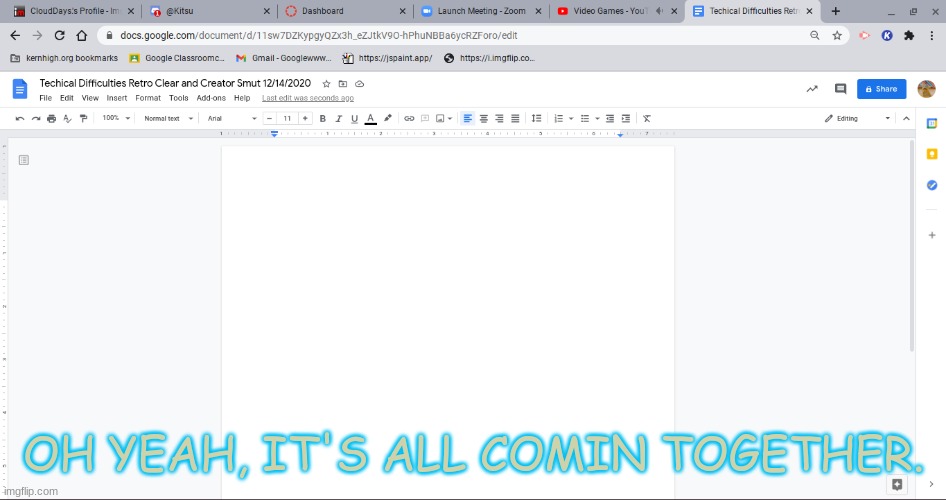Set Center align for text
Screen dimensions: 946x500
pyautogui.click(x=483, y=118)
